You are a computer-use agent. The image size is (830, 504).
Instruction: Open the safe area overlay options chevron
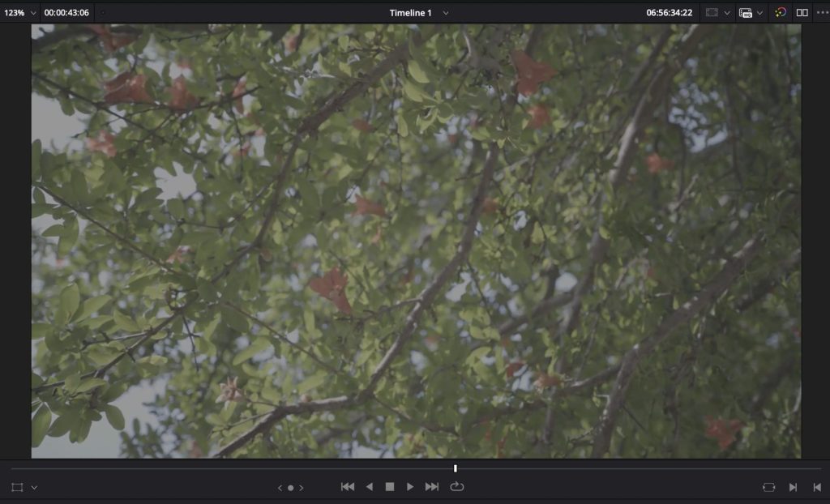click(727, 13)
